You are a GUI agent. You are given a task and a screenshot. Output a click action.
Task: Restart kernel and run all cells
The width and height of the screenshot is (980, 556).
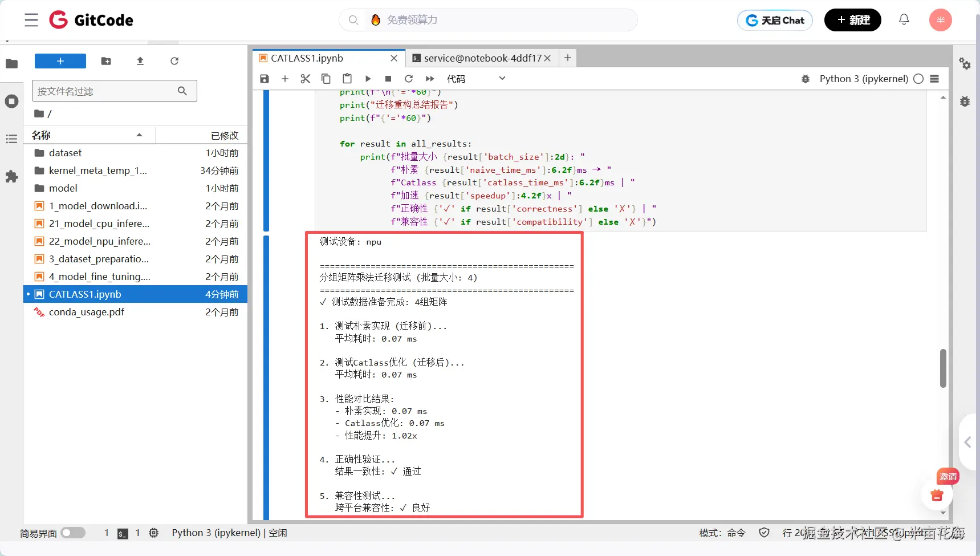click(430, 79)
